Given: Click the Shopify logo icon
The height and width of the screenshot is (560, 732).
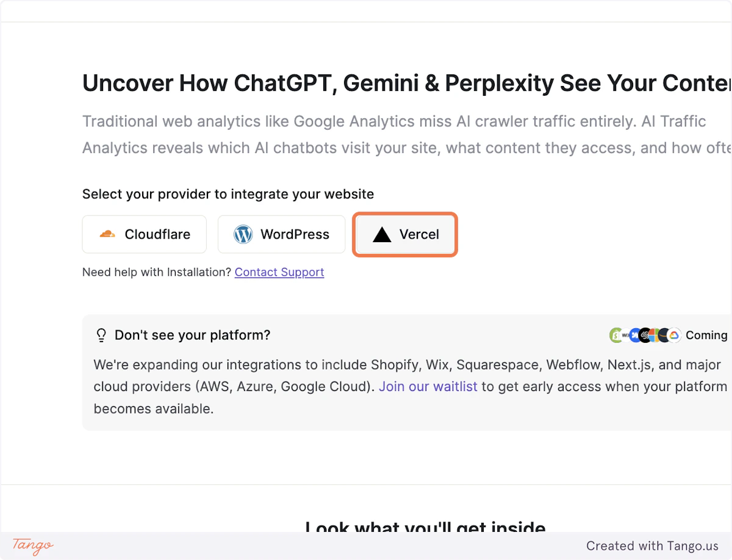Looking at the screenshot, I should pos(615,335).
